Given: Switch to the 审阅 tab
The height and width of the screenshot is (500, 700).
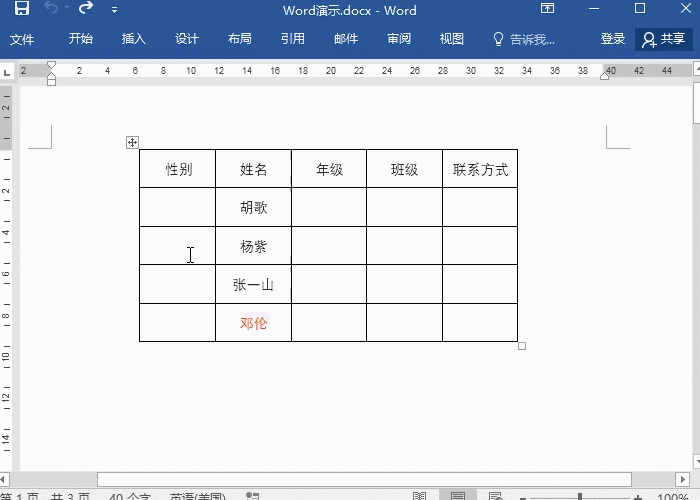Looking at the screenshot, I should pos(399,39).
